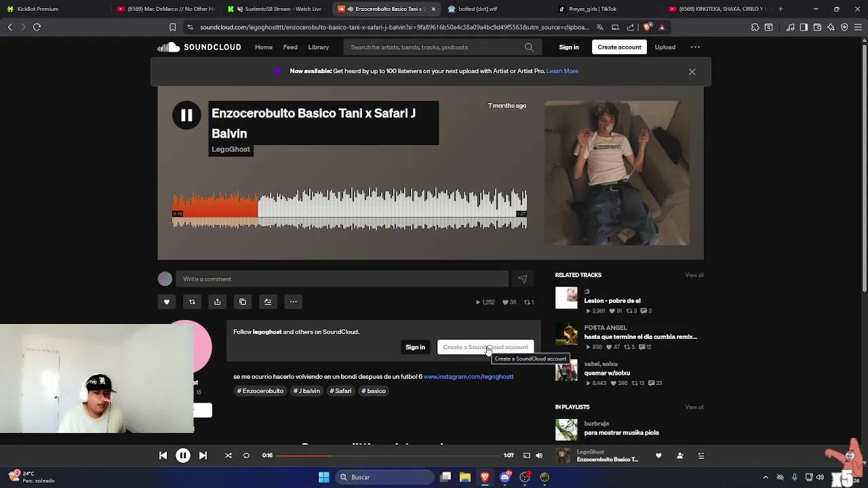Image resolution: width=868 pixels, height=488 pixels.
Task: Open related track quemar w/solxu
Action: (607, 373)
